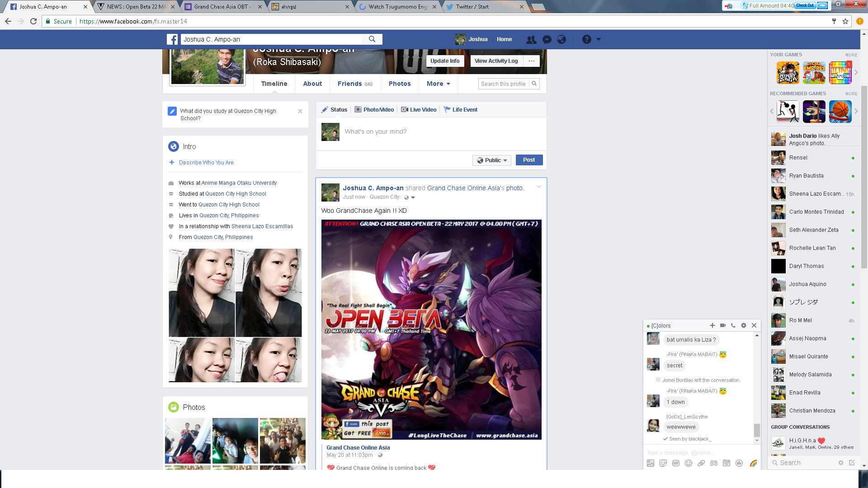Open friend requests icon in top bar

pos(531,39)
